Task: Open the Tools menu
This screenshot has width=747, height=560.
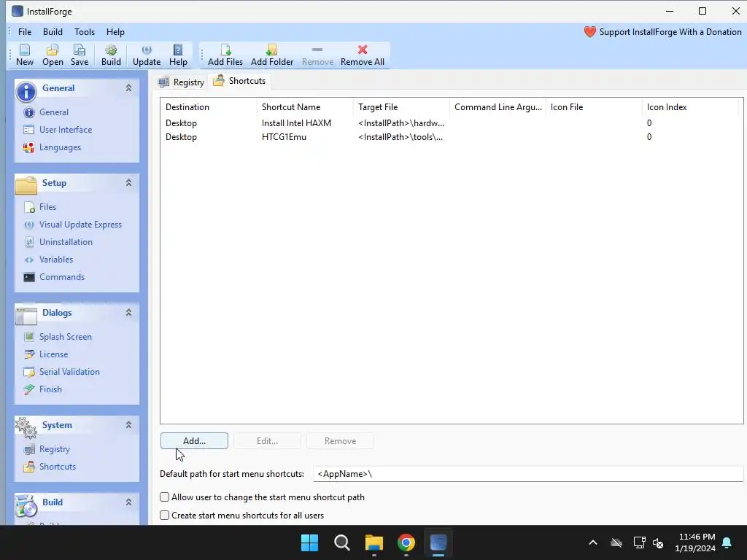Action: (x=85, y=32)
